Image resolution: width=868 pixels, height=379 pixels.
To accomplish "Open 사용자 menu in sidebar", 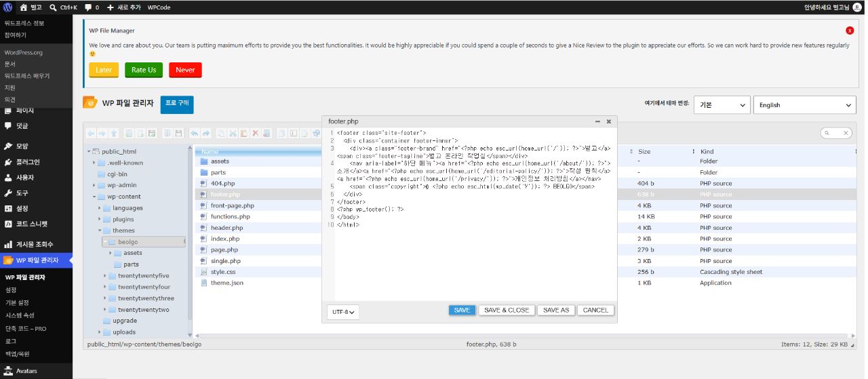I will (36, 178).
